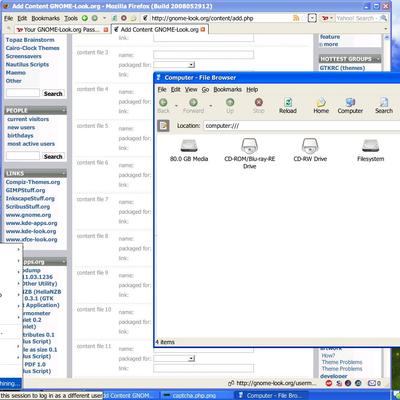Click the Back arrow in File Browser

click(163, 102)
